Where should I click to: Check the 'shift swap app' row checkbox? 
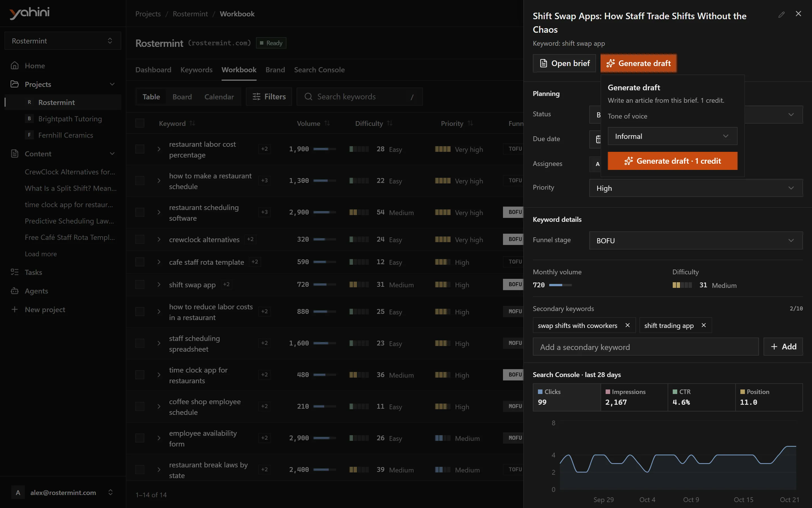pos(140,284)
